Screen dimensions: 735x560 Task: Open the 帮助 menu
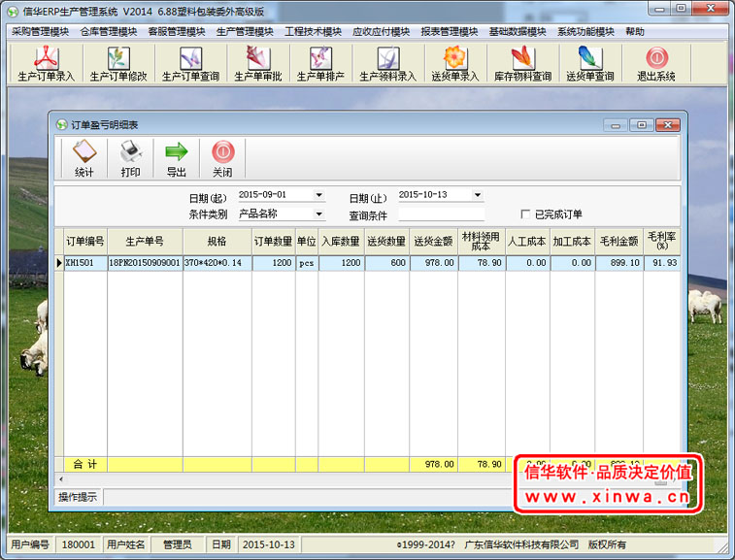[635, 31]
